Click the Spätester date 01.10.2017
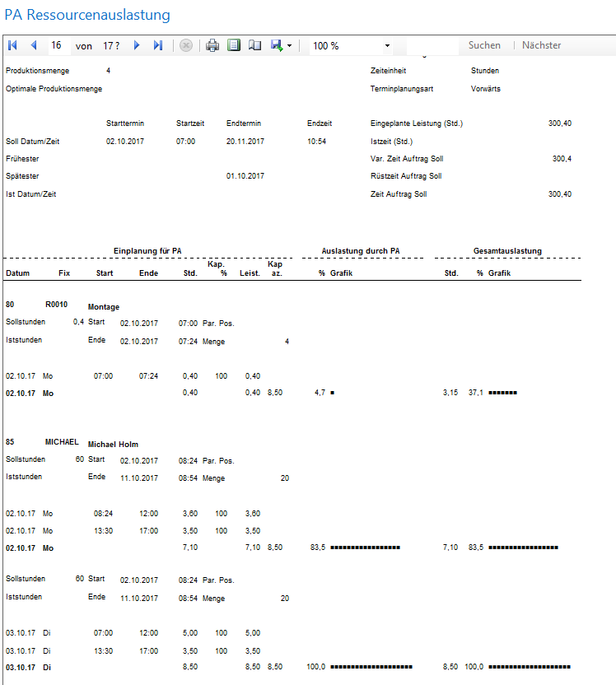 coord(245,176)
